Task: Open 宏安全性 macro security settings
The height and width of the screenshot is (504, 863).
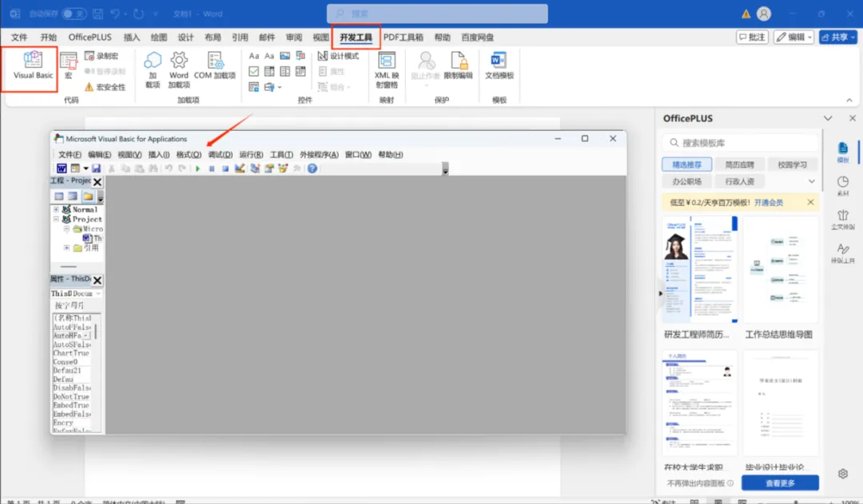Action: coord(105,87)
